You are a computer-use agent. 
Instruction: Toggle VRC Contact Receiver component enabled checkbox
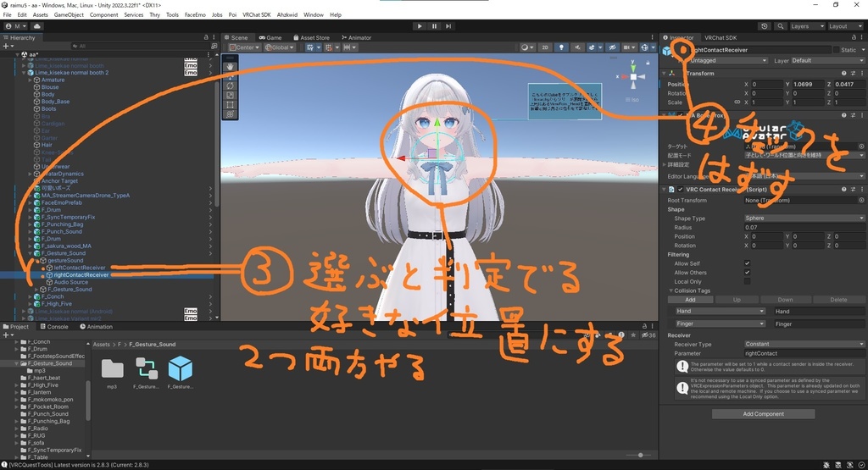681,189
